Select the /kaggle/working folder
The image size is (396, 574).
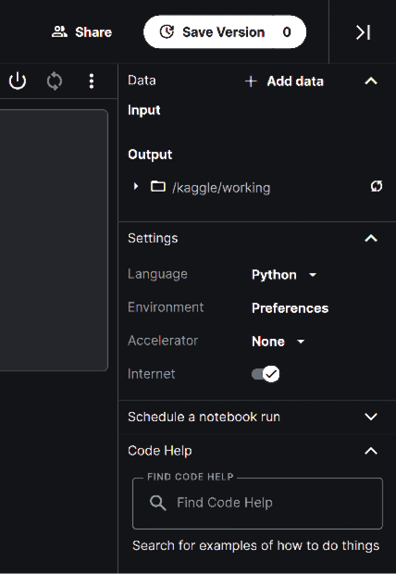click(211, 187)
